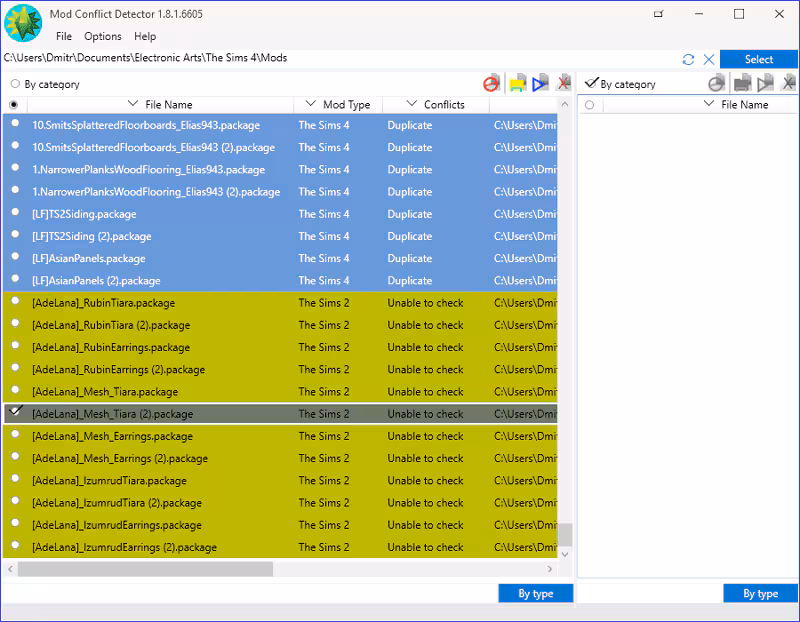Open the File menu

point(64,36)
